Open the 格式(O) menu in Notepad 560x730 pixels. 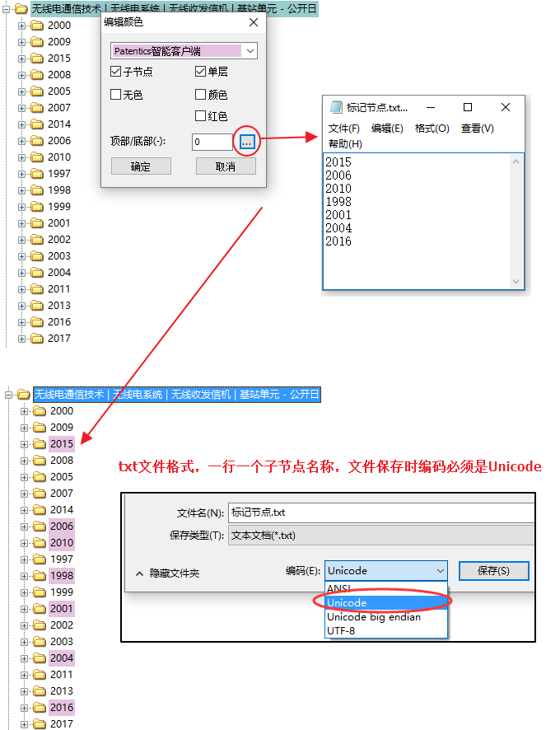pyautogui.click(x=432, y=129)
